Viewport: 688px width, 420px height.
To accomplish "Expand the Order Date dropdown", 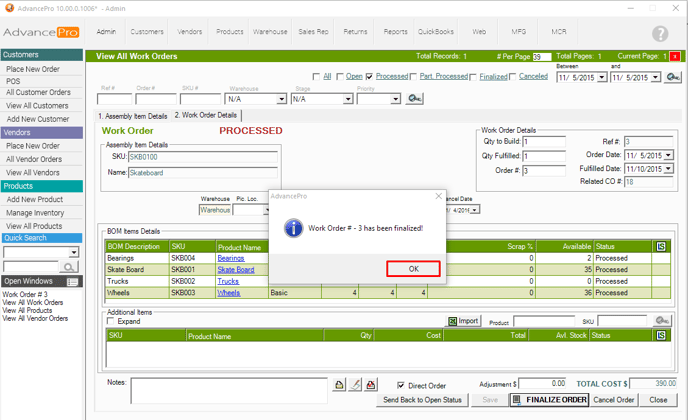I will coord(668,155).
